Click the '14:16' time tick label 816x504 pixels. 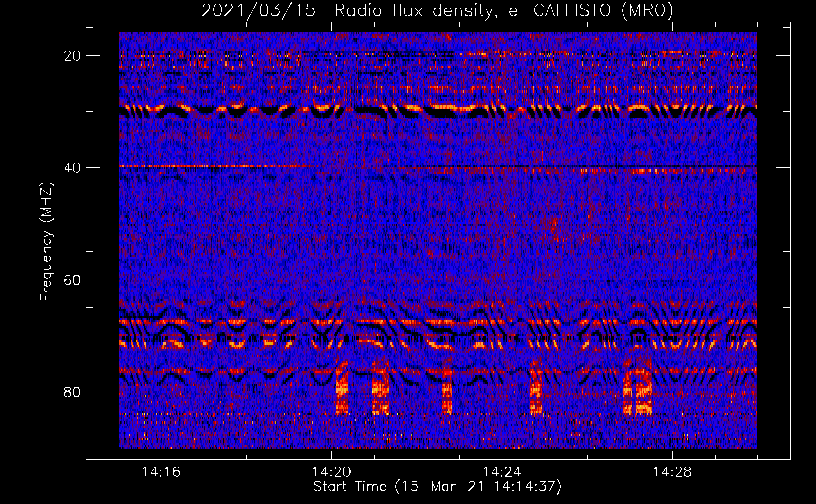coord(161,472)
